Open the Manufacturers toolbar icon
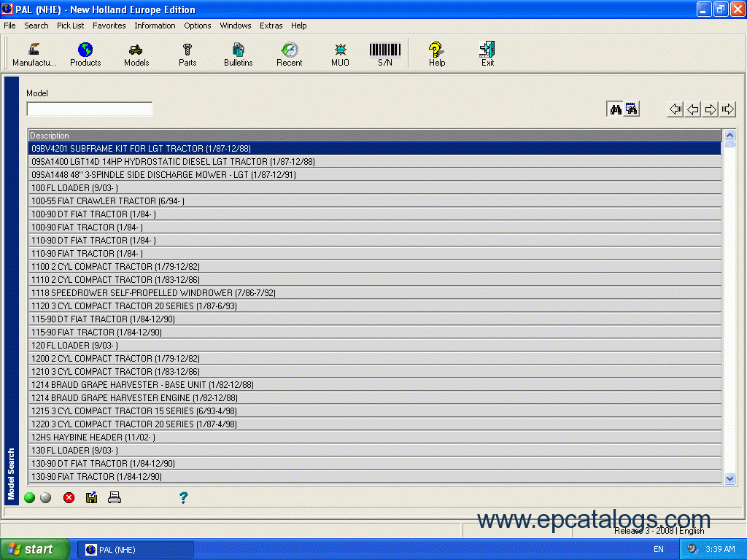 tap(34, 54)
